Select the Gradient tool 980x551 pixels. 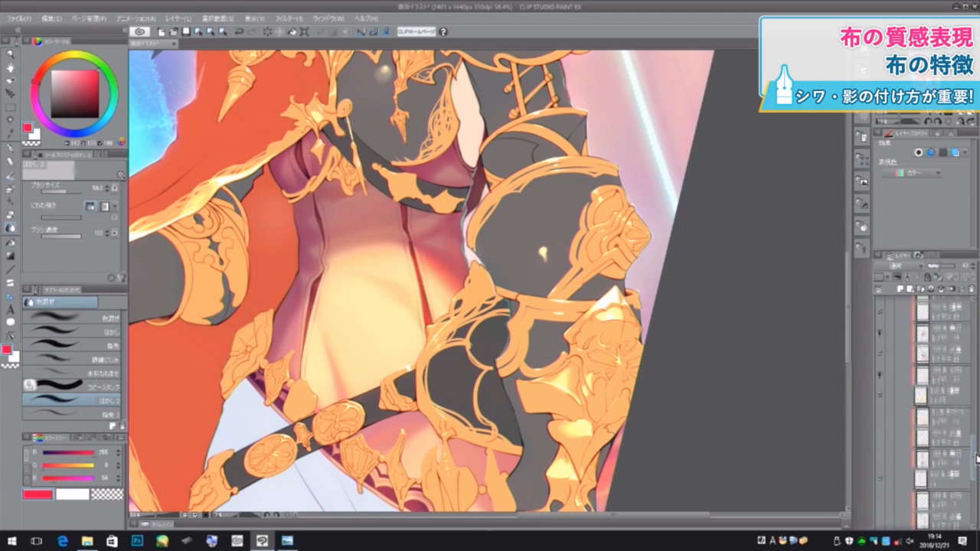tap(10, 255)
